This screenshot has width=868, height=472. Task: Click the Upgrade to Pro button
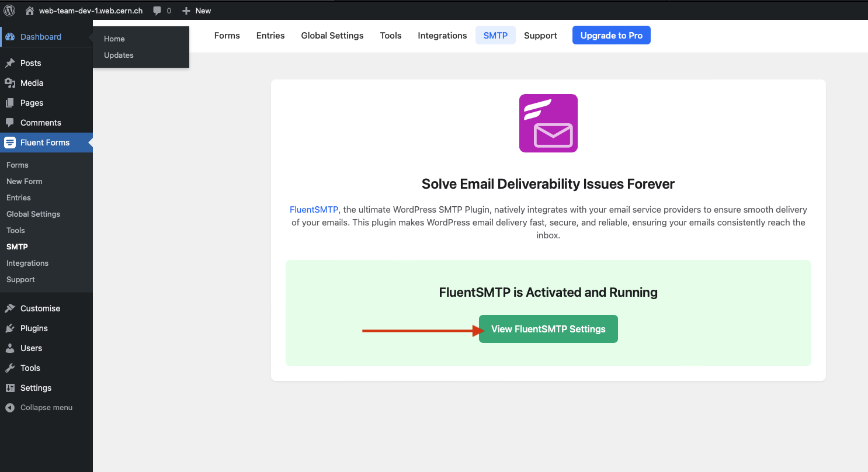pos(612,36)
